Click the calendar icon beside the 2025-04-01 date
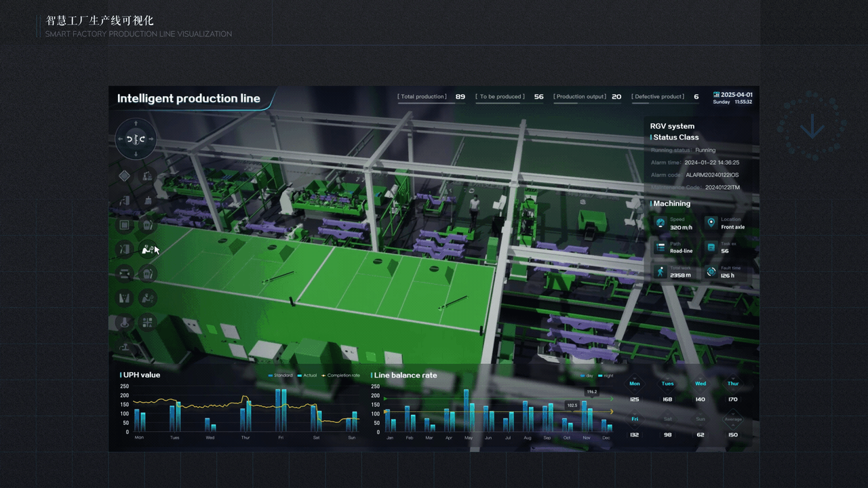Screen dimensions: 868x488 (716, 95)
